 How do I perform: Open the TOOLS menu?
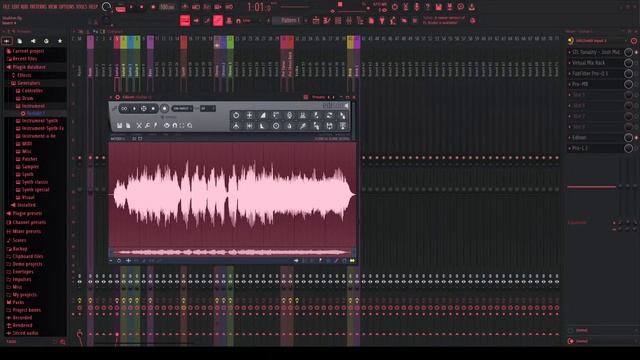pos(82,7)
